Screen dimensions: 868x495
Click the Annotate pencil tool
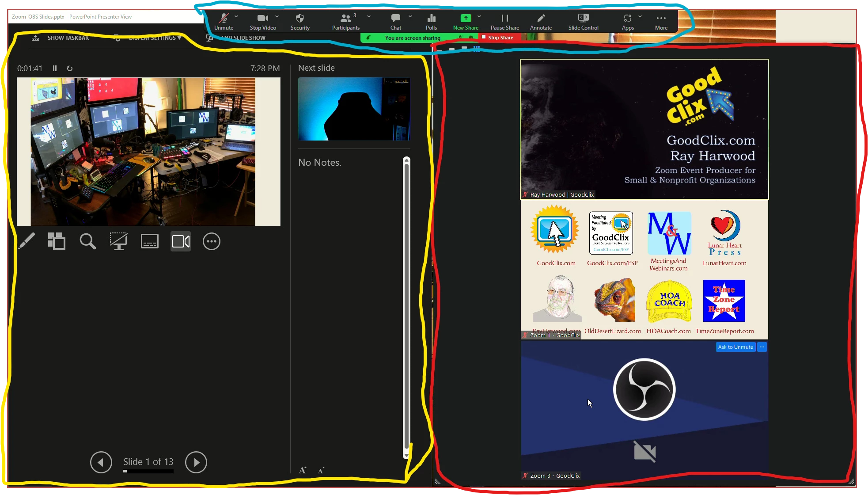click(x=541, y=21)
